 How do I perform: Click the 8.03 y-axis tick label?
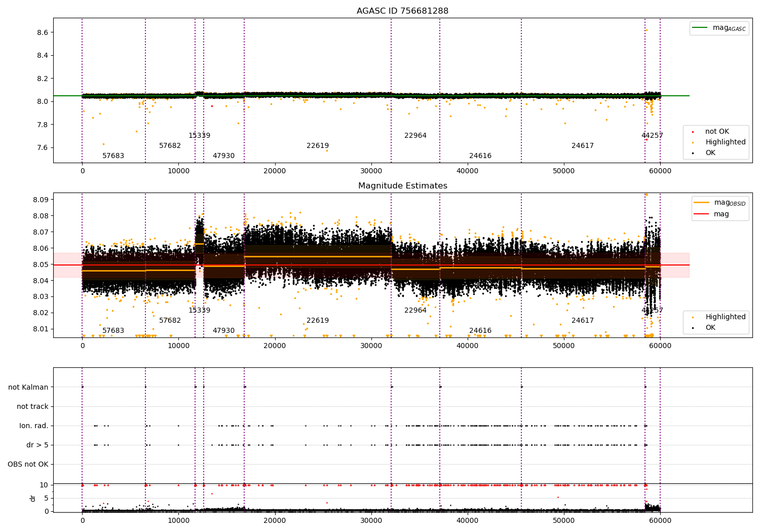[x=41, y=297]
